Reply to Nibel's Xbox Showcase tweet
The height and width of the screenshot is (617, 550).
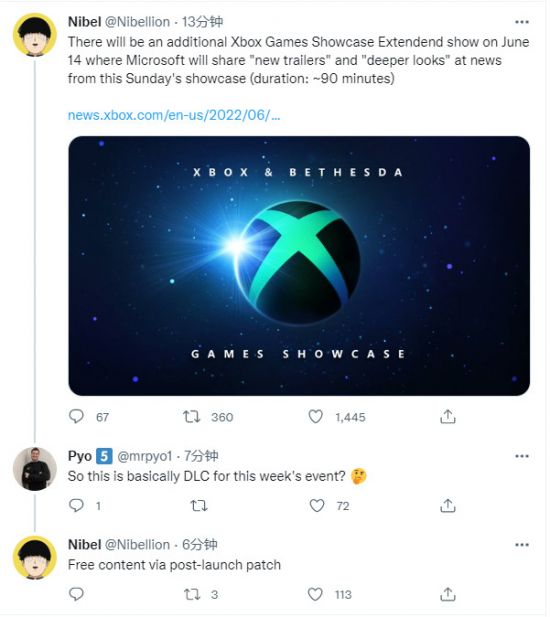coord(76,417)
